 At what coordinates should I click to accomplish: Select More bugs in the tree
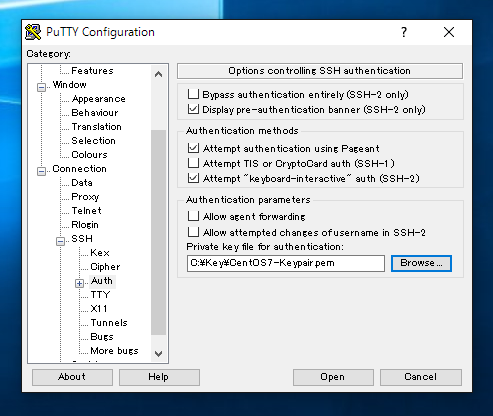(114, 351)
